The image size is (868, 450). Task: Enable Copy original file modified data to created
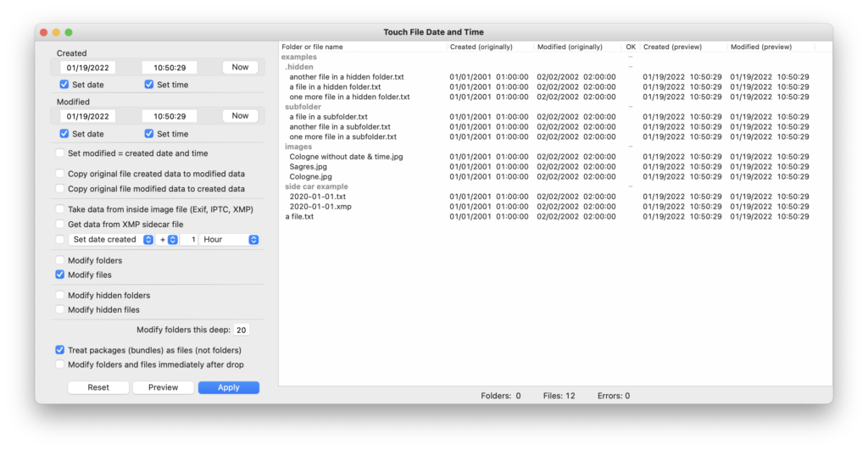[x=60, y=188]
